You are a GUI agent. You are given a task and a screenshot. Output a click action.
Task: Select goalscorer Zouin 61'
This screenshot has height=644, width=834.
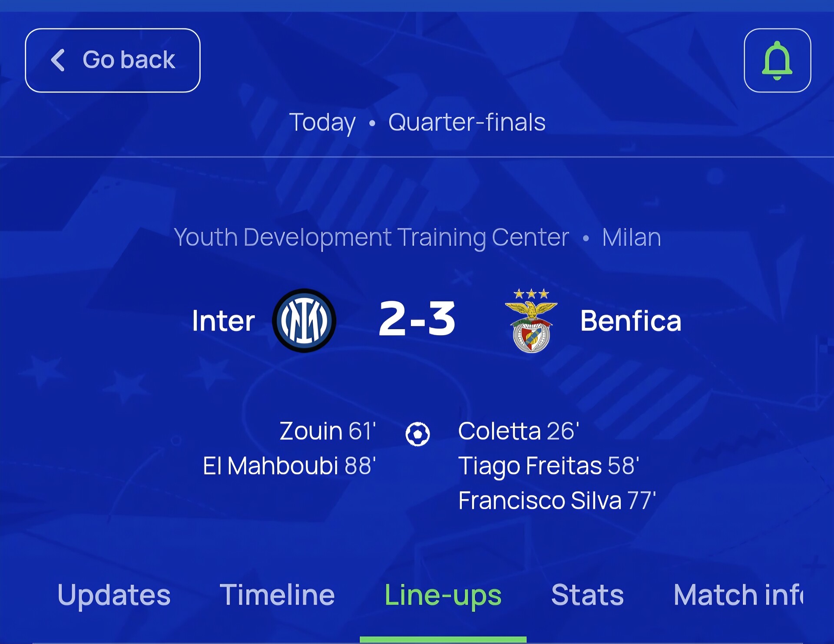pos(328,431)
